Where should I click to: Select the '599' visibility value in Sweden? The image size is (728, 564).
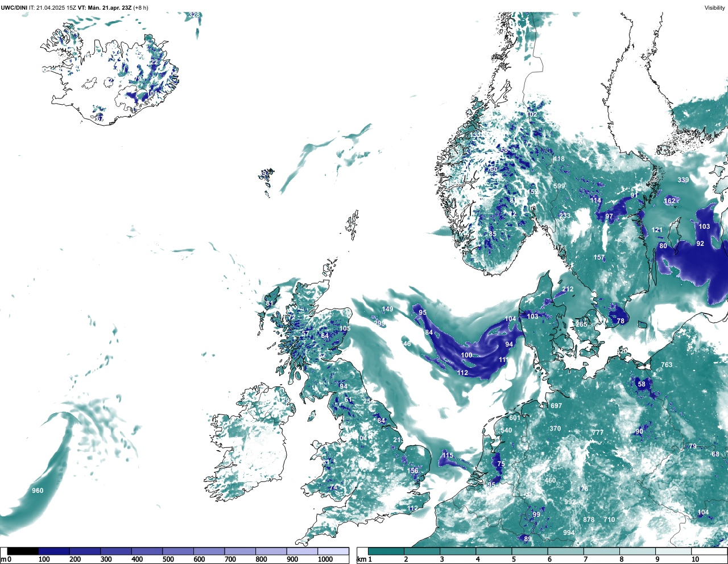click(559, 186)
